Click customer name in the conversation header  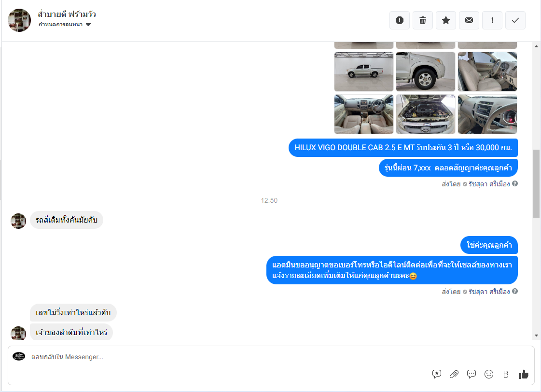(67, 14)
